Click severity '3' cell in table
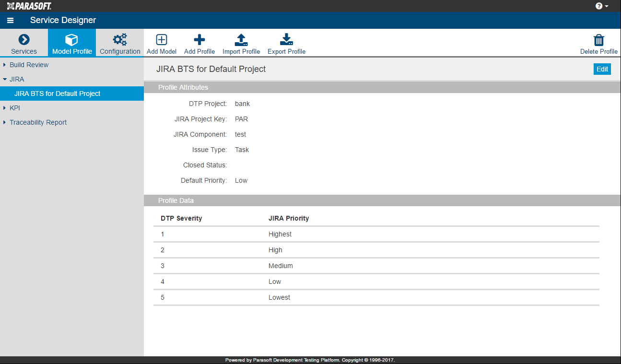The height and width of the screenshot is (364, 621). 163,266
